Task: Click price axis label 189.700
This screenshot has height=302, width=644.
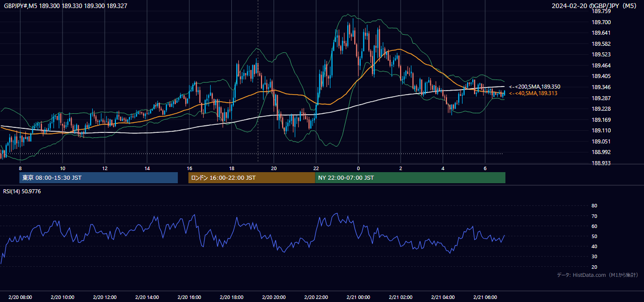Action: (x=601, y=22)
